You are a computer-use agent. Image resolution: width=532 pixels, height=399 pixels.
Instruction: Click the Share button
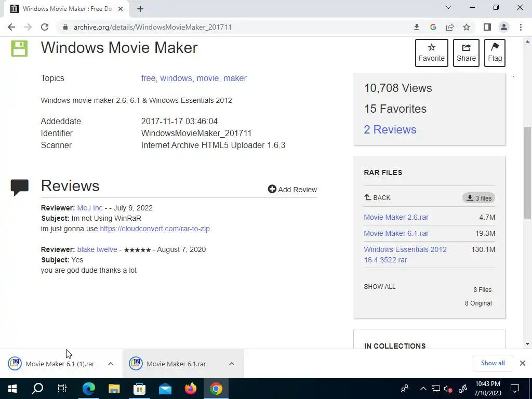466,53
